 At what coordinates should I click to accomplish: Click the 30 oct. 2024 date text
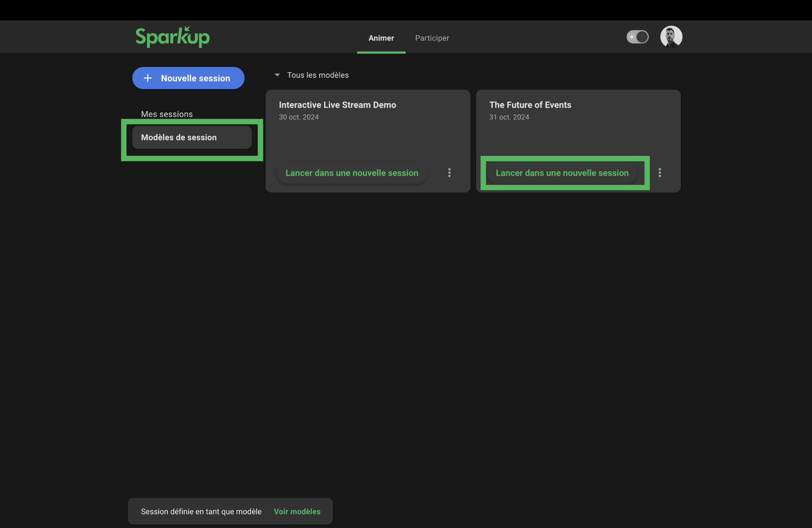tap(299, 117)
